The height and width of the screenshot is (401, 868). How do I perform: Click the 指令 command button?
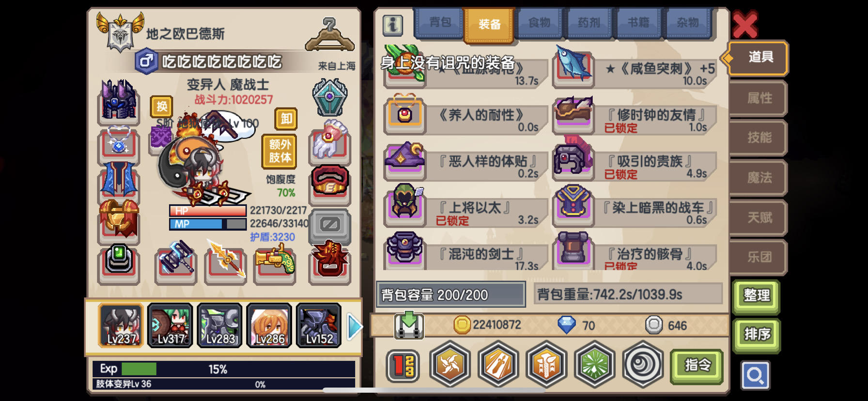[697, 366]
